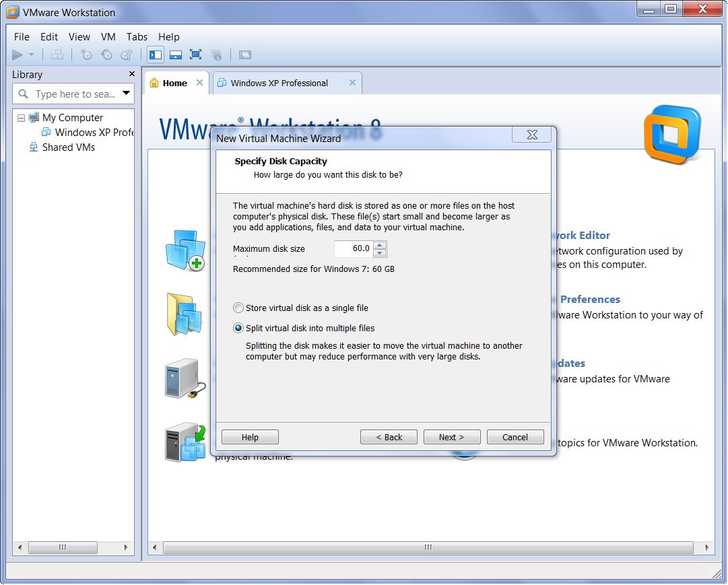
Task: Click the Connect to Remote Server icon
Action: tap(185, 378)
